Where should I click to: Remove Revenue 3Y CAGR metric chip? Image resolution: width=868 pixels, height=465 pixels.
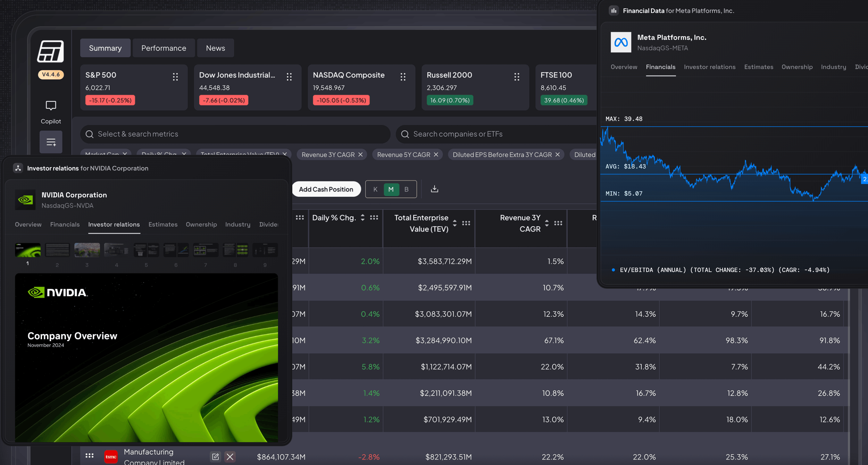(x=360, y=155)
